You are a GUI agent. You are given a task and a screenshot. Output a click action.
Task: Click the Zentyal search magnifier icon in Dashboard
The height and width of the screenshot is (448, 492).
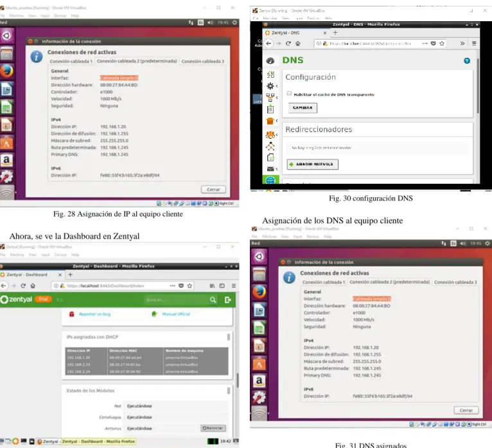pos(213,300)
